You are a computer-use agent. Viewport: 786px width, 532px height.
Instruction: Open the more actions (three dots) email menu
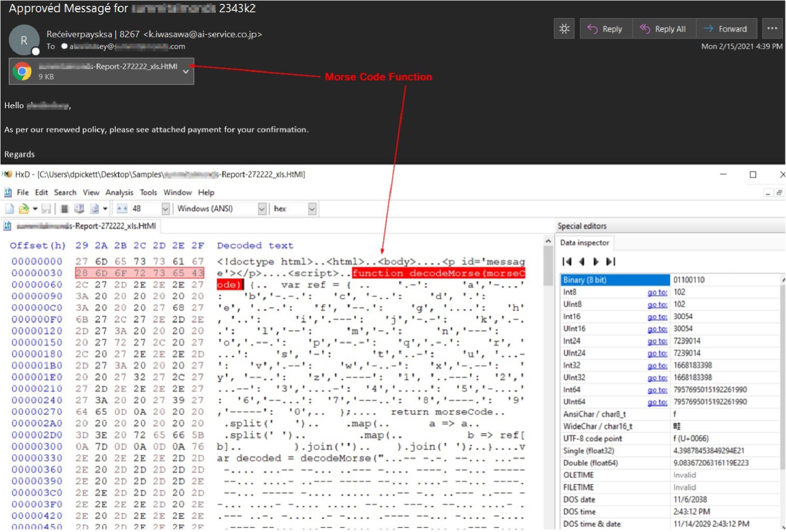click(772, 29)
